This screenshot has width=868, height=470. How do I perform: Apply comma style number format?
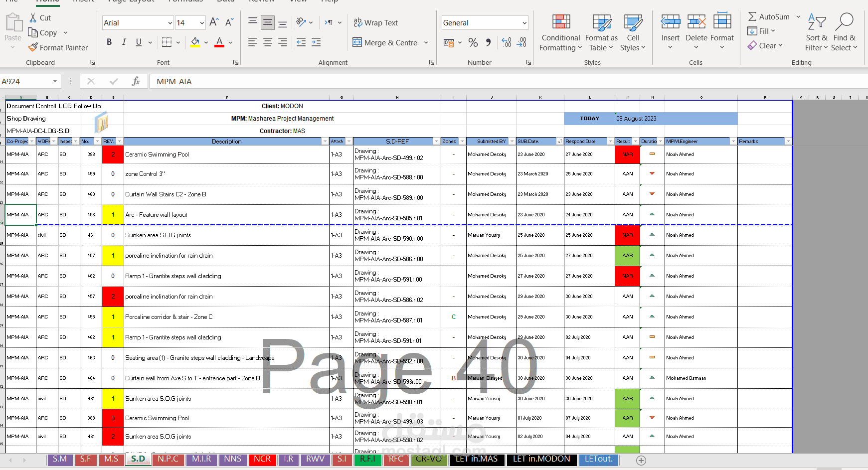click(x=488, y=43)
